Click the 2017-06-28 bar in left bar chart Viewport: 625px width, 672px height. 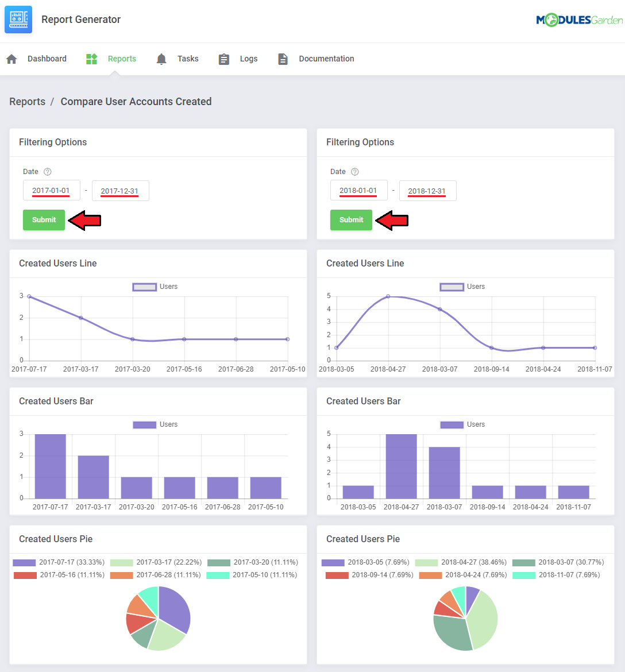click(222, 488)
